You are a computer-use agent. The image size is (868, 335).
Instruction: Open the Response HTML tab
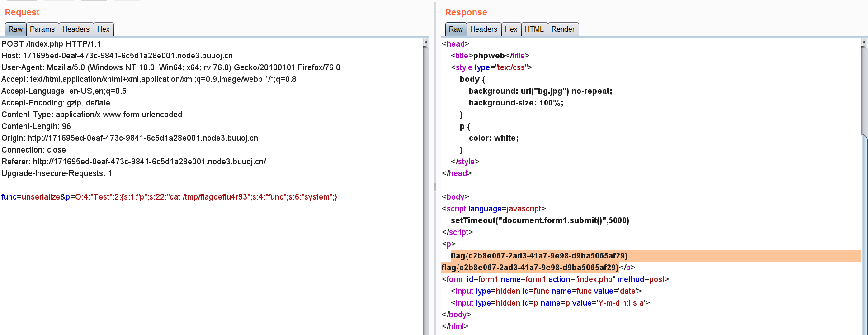534,29
